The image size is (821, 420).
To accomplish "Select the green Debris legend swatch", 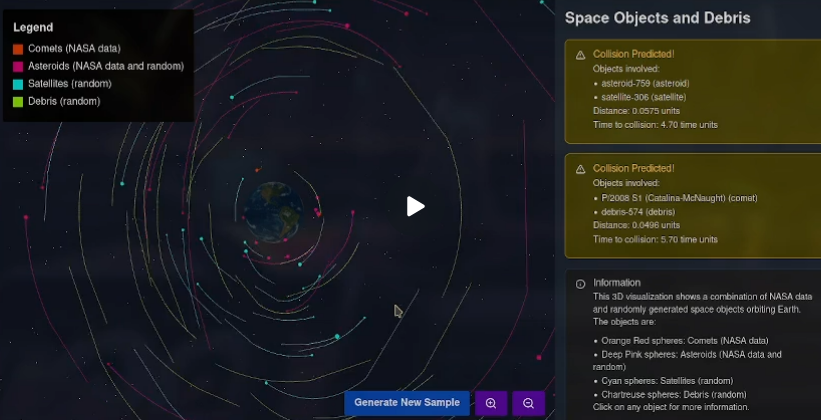I will click(x=18, y=102).
